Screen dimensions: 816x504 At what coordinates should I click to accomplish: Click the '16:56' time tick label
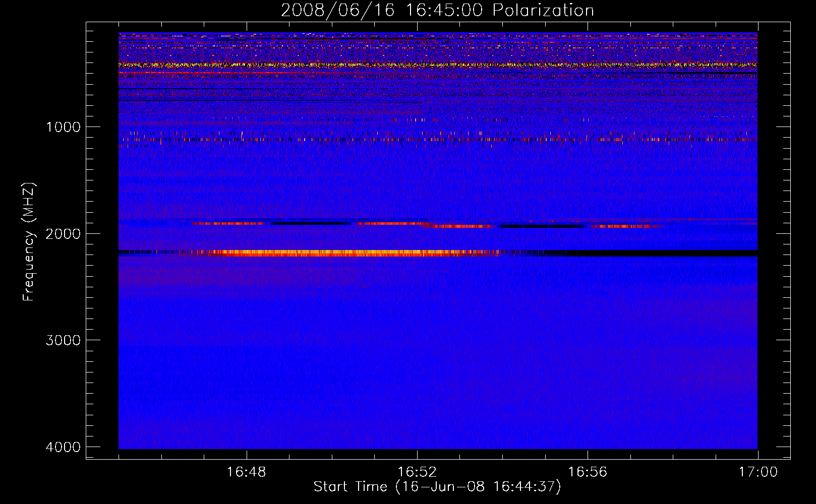pos(588,472)
